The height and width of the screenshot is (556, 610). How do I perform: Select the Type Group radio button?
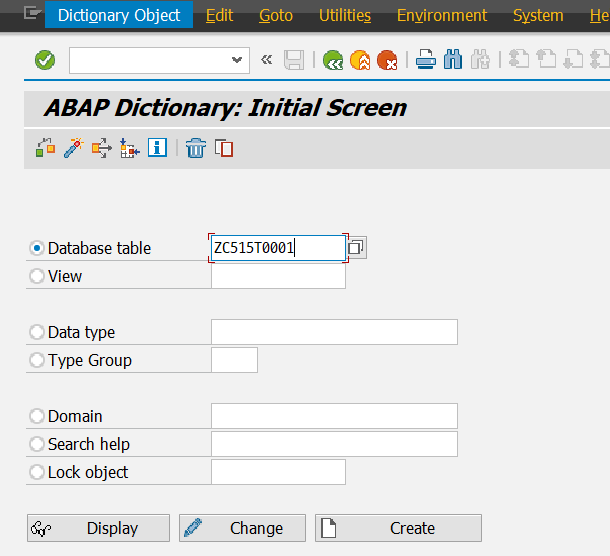click(x=37, y=360)
